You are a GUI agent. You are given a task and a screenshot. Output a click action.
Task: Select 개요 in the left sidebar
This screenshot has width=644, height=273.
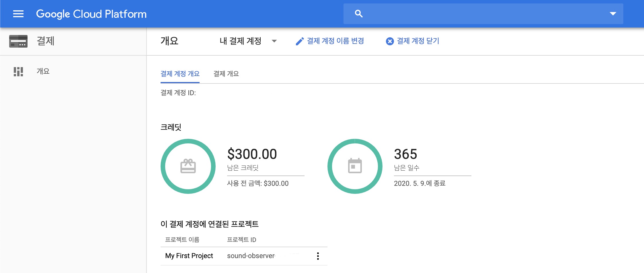[x=43, y=71]
